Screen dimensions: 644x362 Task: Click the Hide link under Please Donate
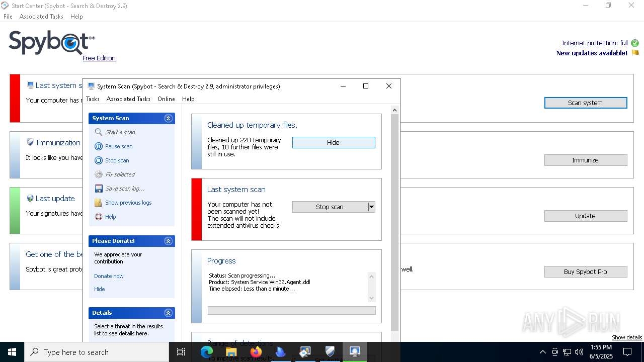[x=100, y=289]
